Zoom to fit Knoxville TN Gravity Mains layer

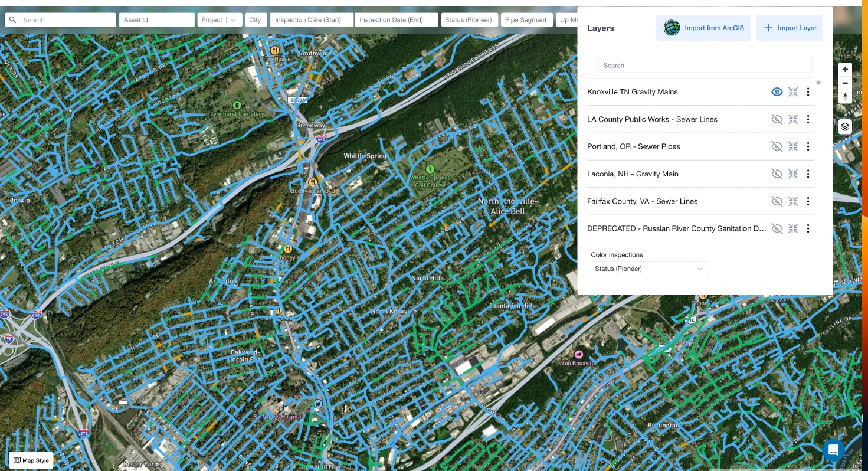click(x=793, y=92)
